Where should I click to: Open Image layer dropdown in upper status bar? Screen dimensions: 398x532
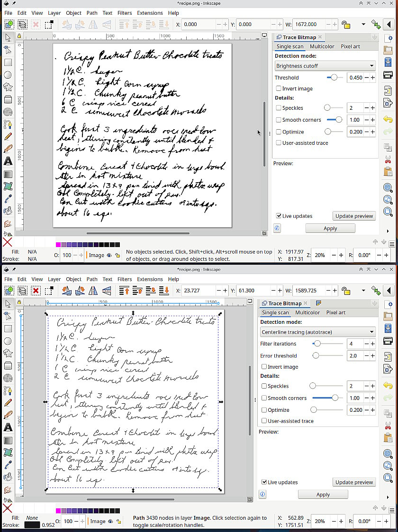pos(97,255)
